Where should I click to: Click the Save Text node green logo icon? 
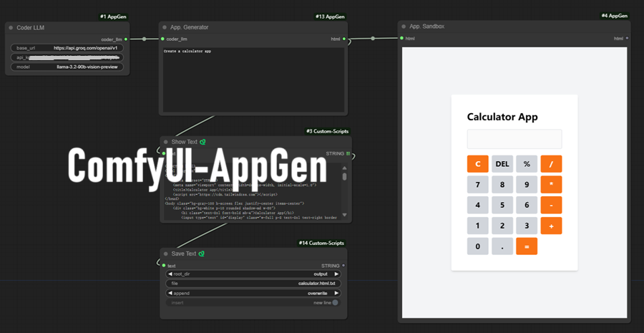(x=201, y=254)
